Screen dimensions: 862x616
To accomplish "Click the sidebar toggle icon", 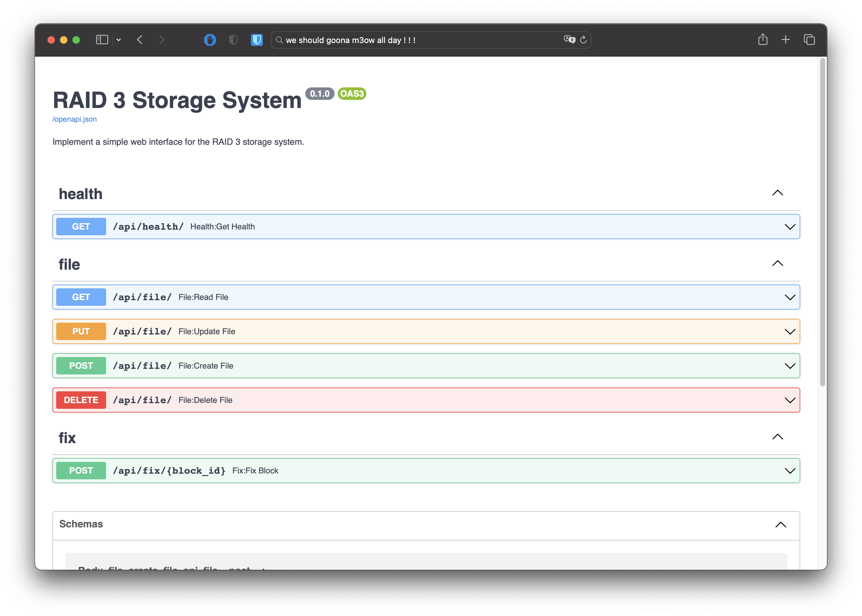I will 102,40.
